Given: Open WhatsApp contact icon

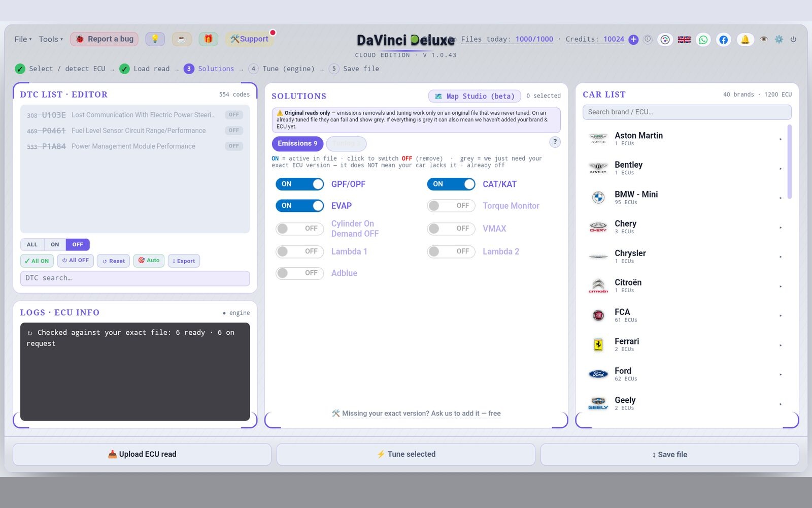Looking at the screenshot, I should (x=703, y=39).
